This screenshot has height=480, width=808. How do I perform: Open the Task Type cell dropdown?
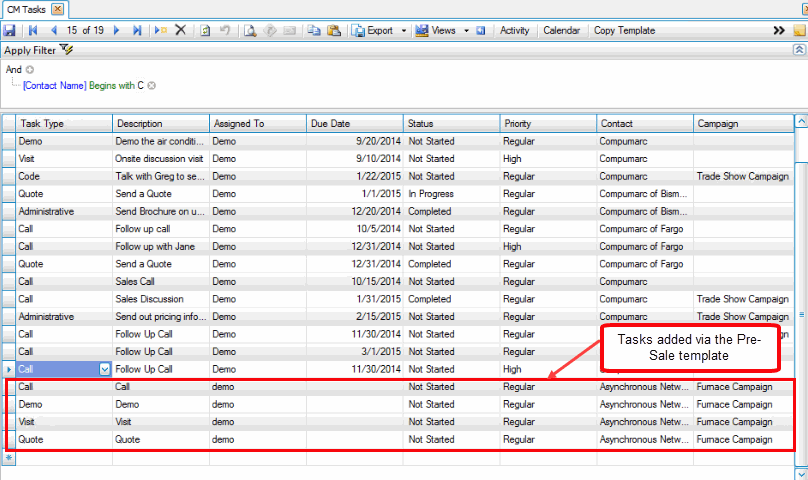coord(105,369)
